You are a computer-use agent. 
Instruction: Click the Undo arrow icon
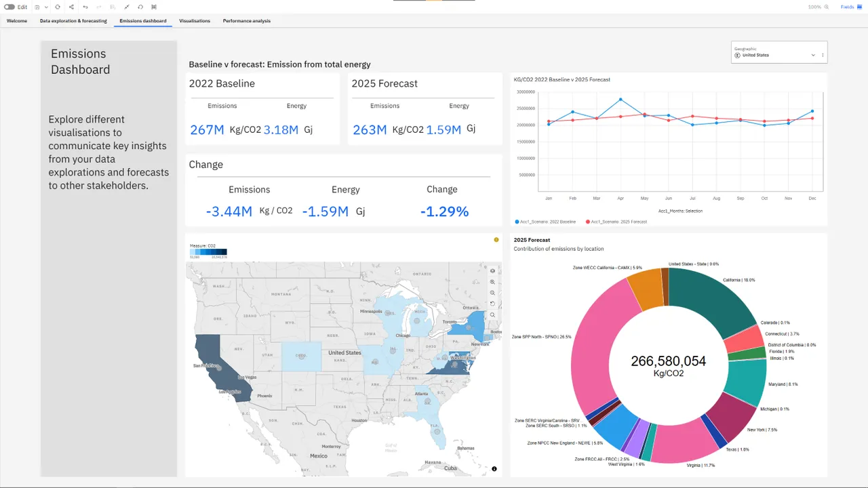pos(85,7)
